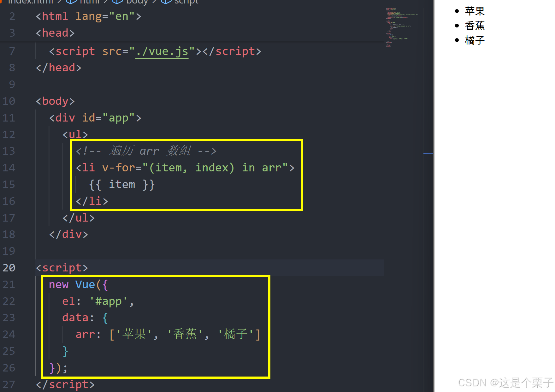The width and height of the screenshot is (555, 392).
Task: Click 苹果 list item in browser preview
Action: tap(475, 11)
